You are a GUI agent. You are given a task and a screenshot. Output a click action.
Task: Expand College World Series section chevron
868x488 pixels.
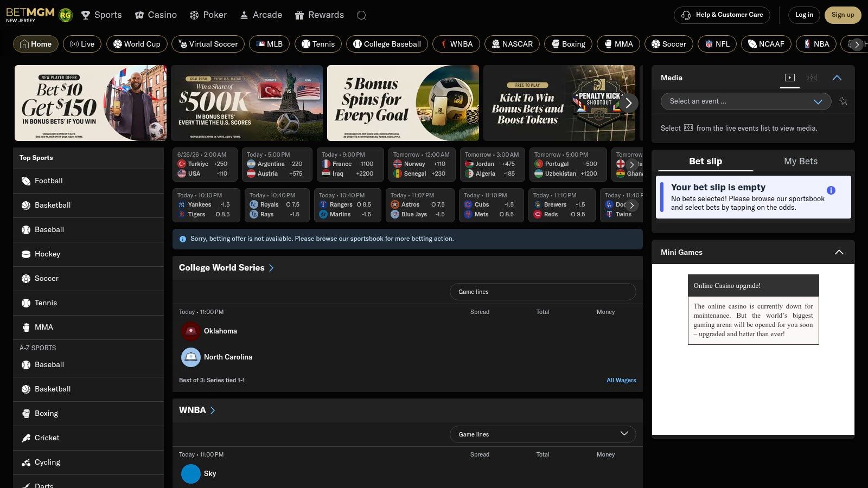(x=271, y=268)
